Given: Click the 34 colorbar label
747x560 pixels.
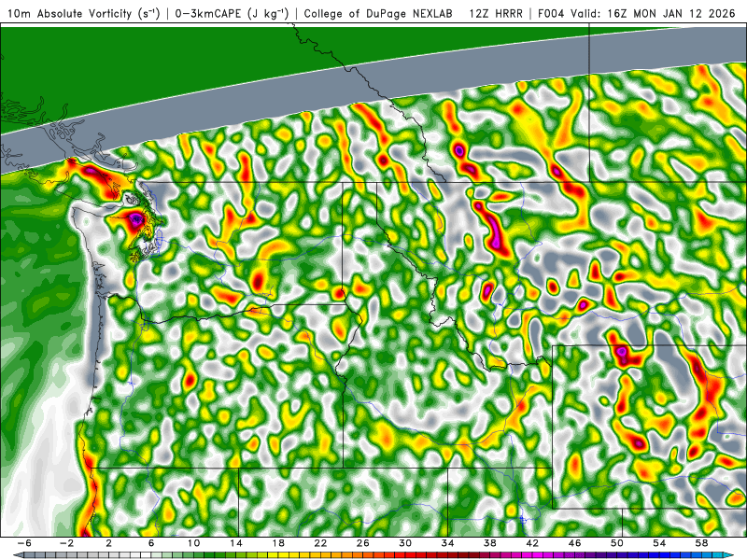Looking at the screenshot, I should click(447, 543).
